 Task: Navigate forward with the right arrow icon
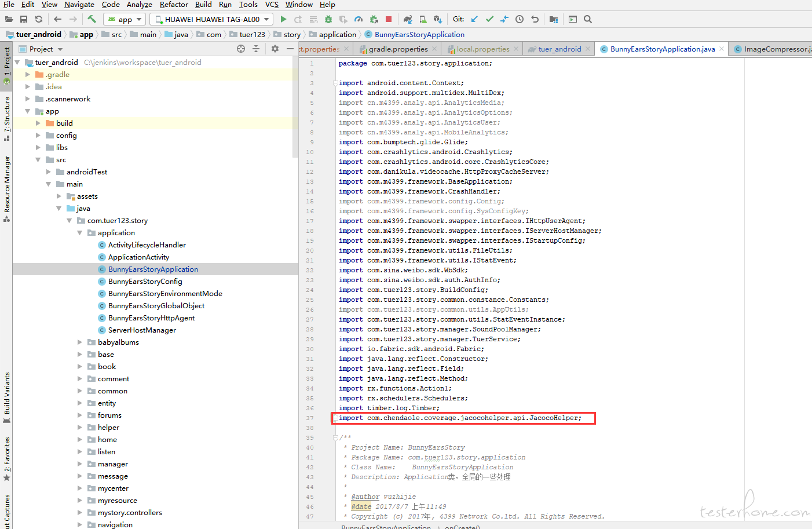[73, 19]
